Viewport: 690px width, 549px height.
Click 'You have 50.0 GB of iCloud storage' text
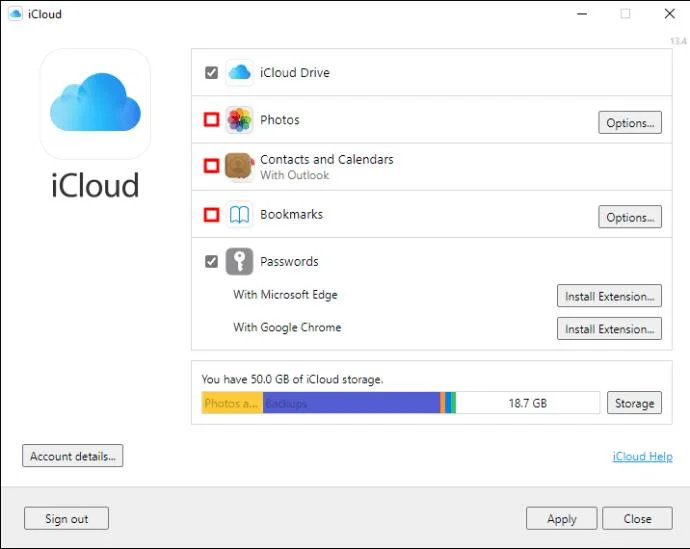(292, 379)
